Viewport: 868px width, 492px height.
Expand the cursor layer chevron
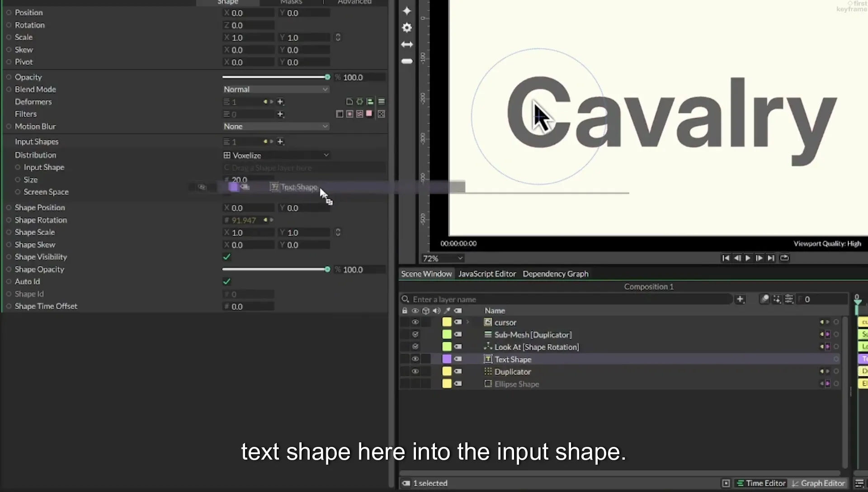468,322
